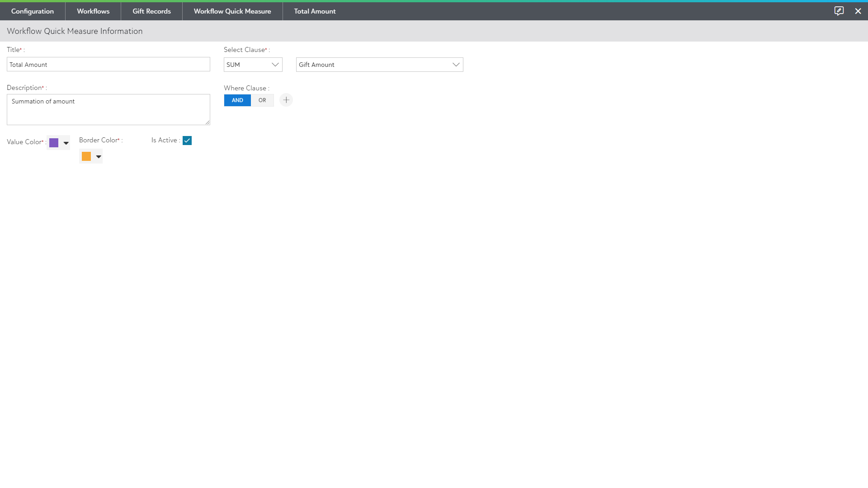Select the AND condition toggle
Viewport: 868px width, 488px height.
(x=237, y=100)
